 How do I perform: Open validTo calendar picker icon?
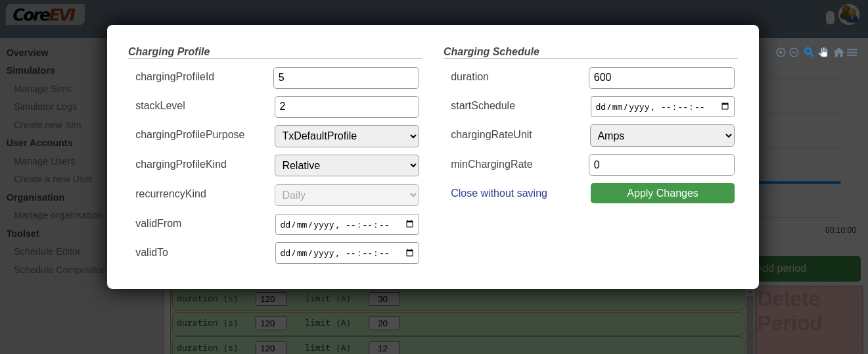(410, 253)
